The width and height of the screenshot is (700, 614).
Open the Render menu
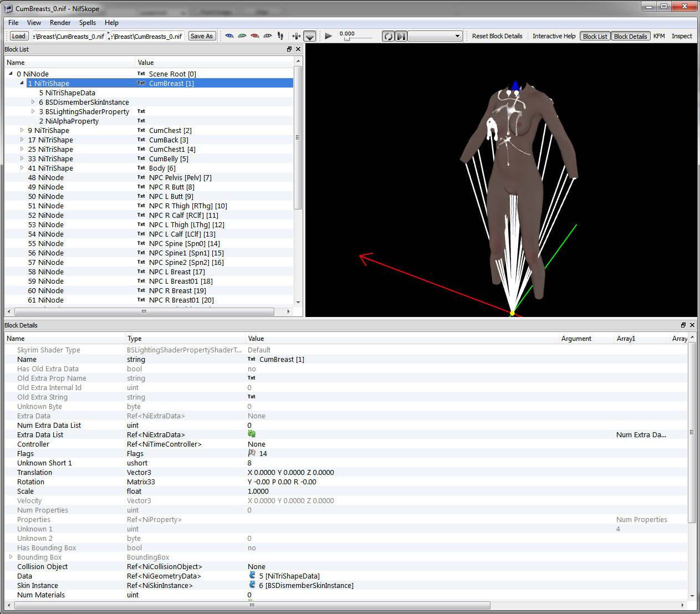[x=60, y=23]
